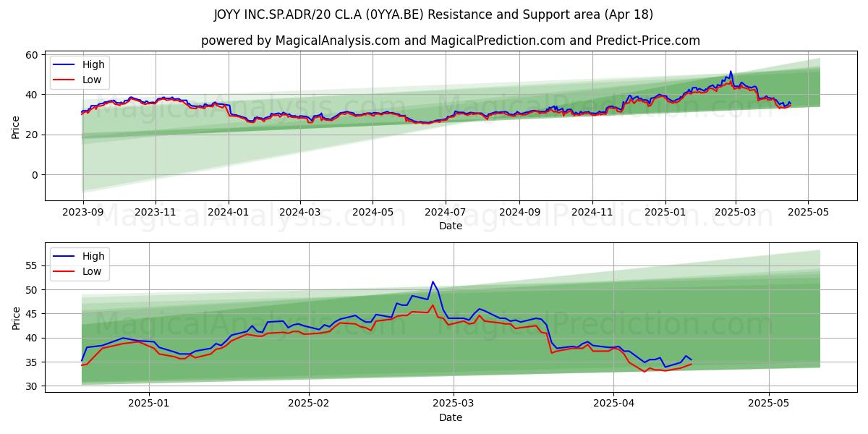Click the 2024-03 date tick label
Screen dimensions: 868x434
(x=299, y=213)
